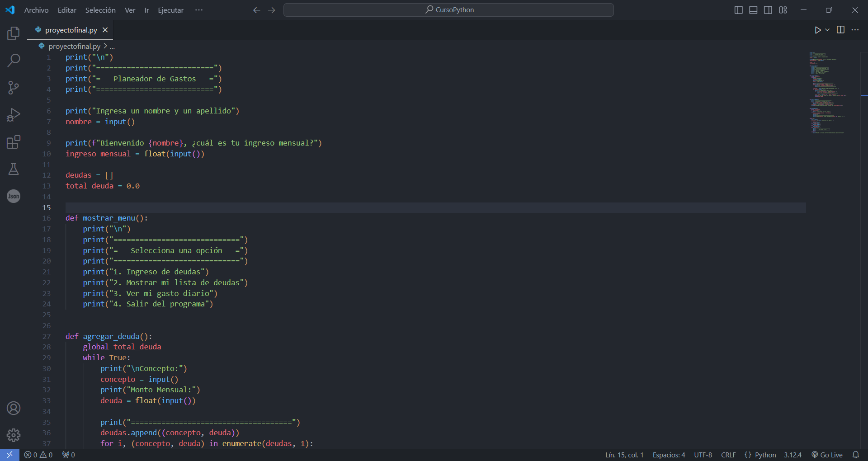Viewport: 868px width, 461px height.
Task: Open the Archivo menu
Action: [x=36, y=10]
